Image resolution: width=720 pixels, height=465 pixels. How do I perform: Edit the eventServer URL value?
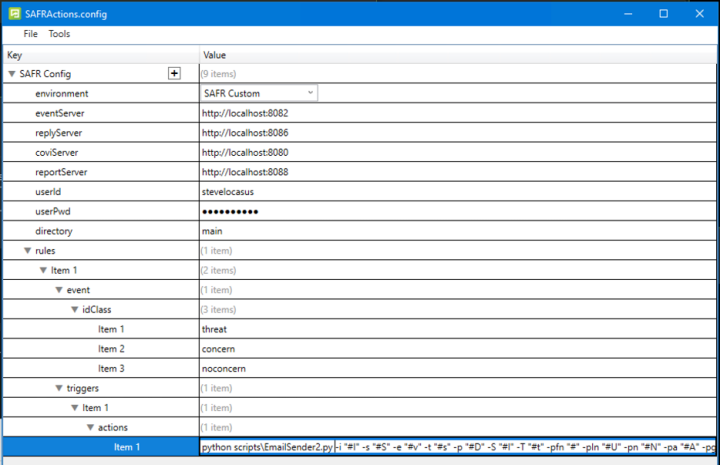[x=458, y=113]
